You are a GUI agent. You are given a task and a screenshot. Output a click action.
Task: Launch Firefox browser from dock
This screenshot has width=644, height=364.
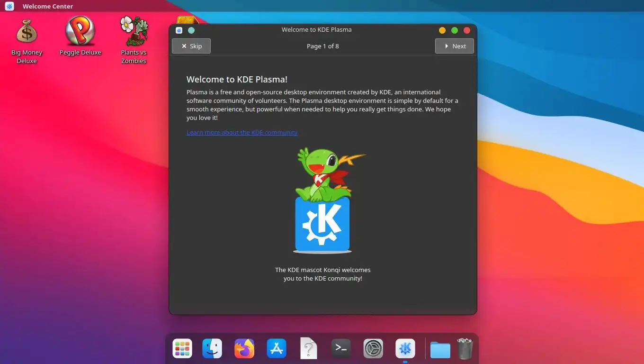(244, 349)
